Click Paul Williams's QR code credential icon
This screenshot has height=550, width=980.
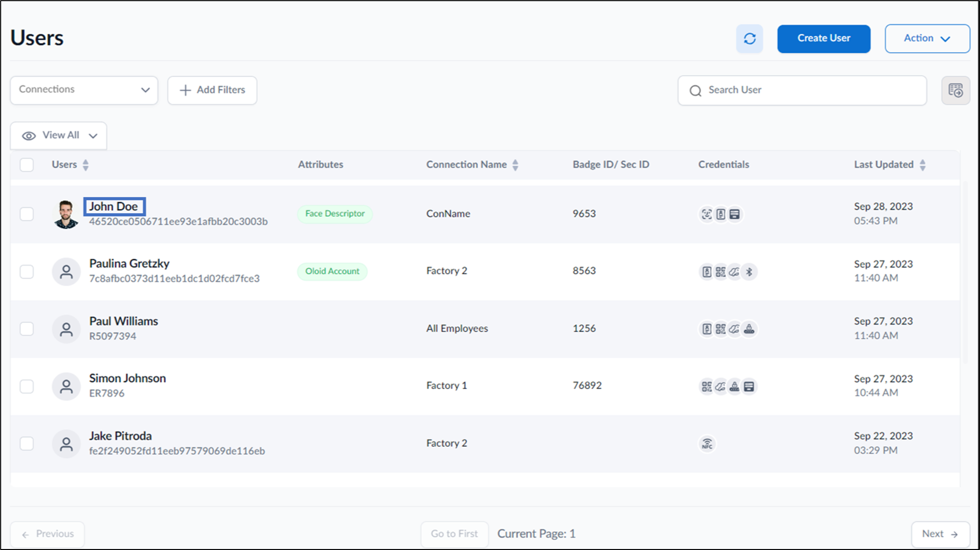721,329
